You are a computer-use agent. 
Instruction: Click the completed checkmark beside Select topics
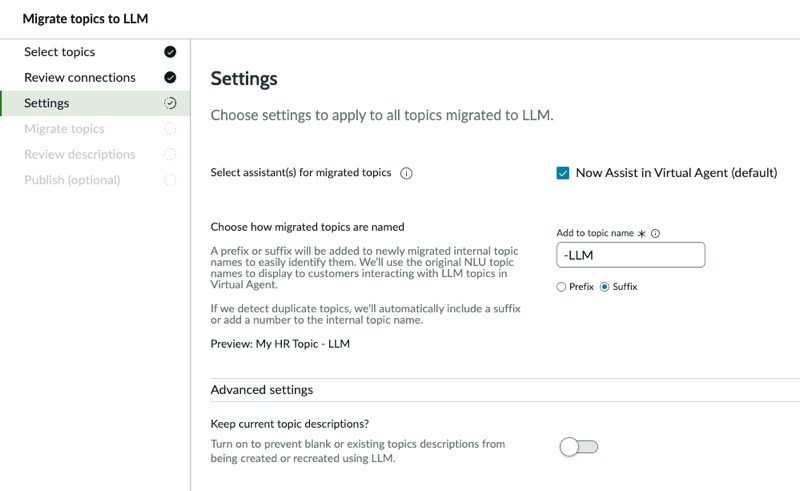click(x=170, y=52)
